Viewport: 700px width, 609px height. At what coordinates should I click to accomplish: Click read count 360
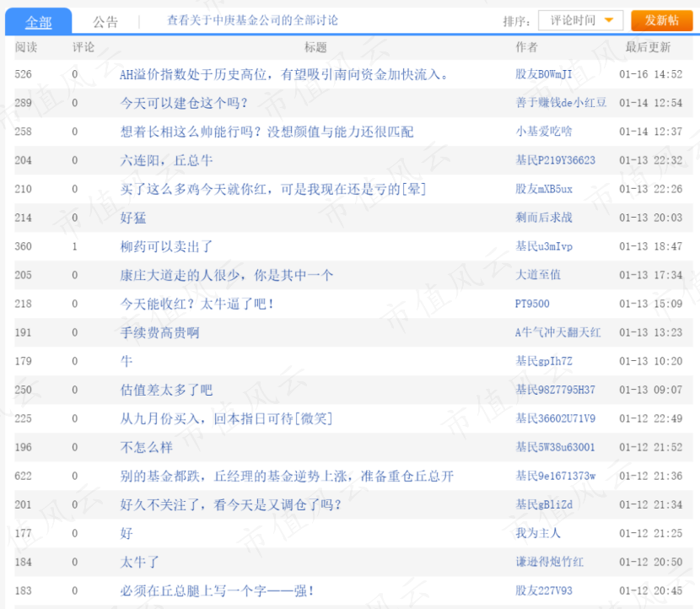[24, 246]
